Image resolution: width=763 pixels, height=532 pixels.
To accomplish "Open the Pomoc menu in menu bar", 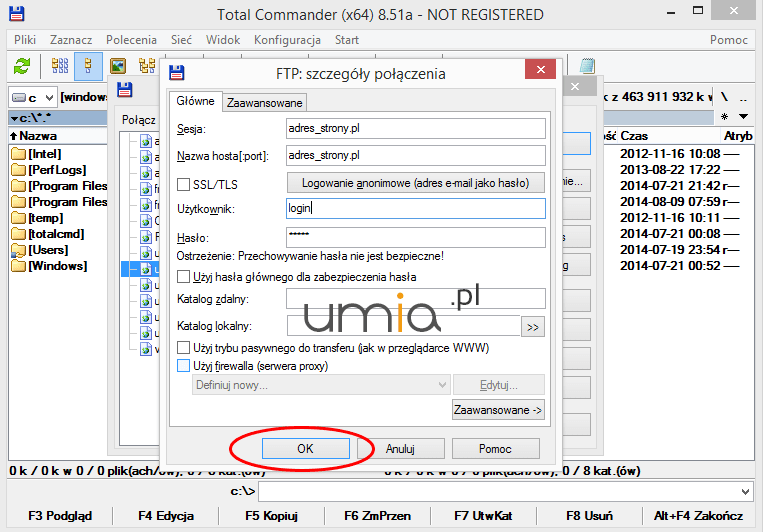I will click(728, 40).
